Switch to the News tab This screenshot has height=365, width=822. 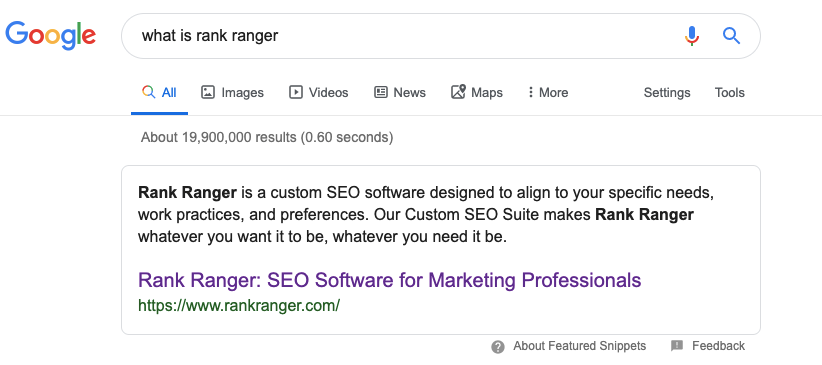click(x=399, y=92)
